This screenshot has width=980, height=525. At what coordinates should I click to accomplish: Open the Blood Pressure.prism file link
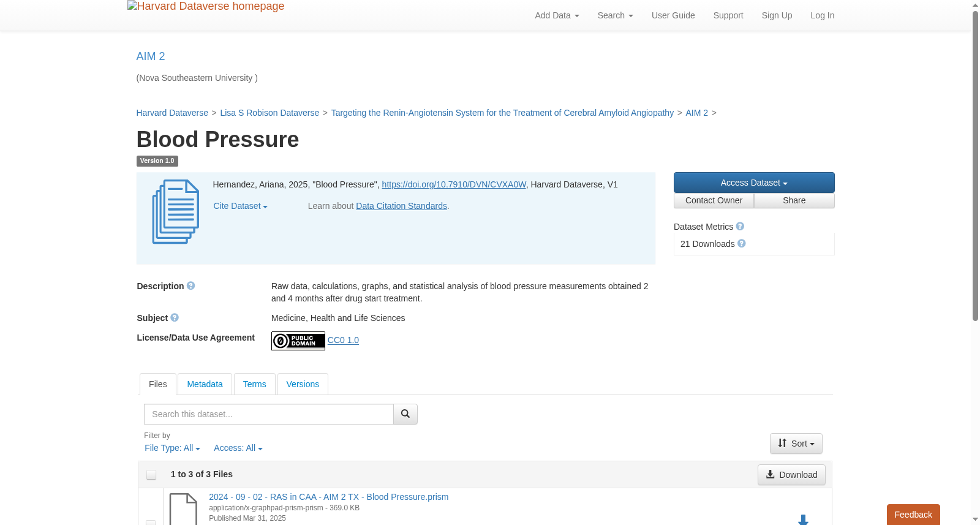click(329, 497)
